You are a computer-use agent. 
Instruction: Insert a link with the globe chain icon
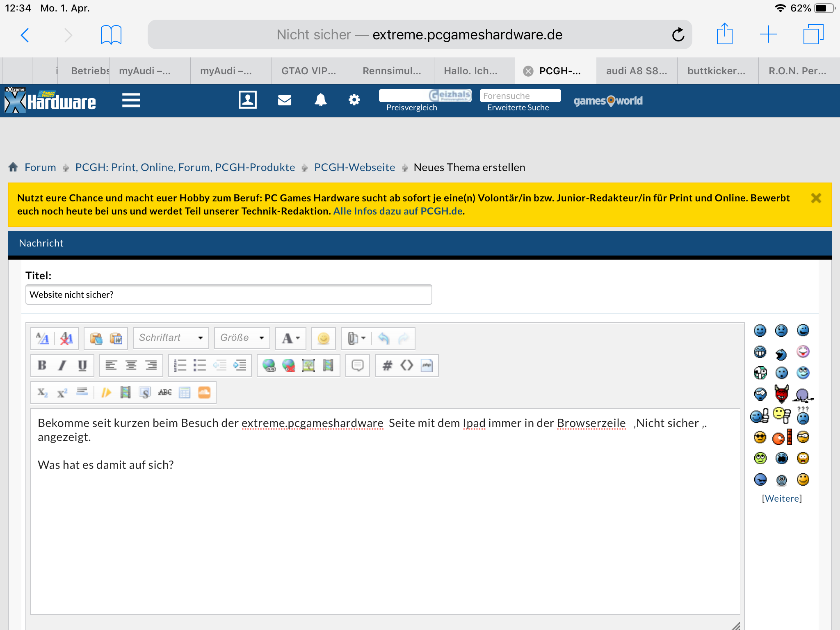click(269, 365)
